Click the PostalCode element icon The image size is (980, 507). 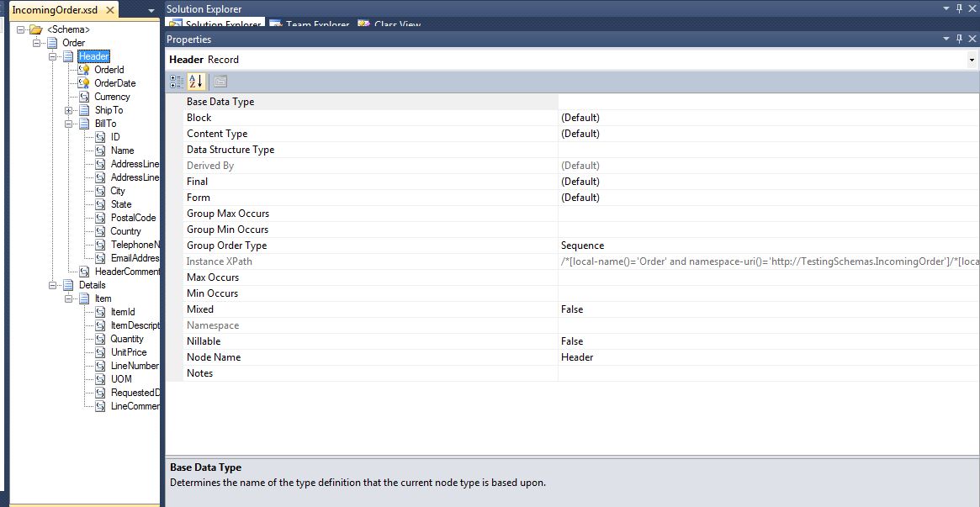pyautogui.click(x=100, y=218)
